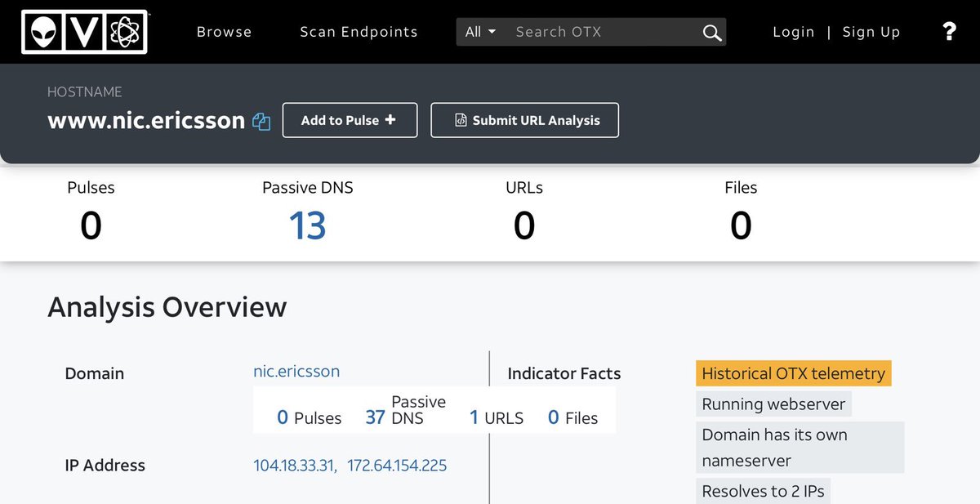
Task: Copy hostname with the clipboard icon
Action: tap(261, 122)
